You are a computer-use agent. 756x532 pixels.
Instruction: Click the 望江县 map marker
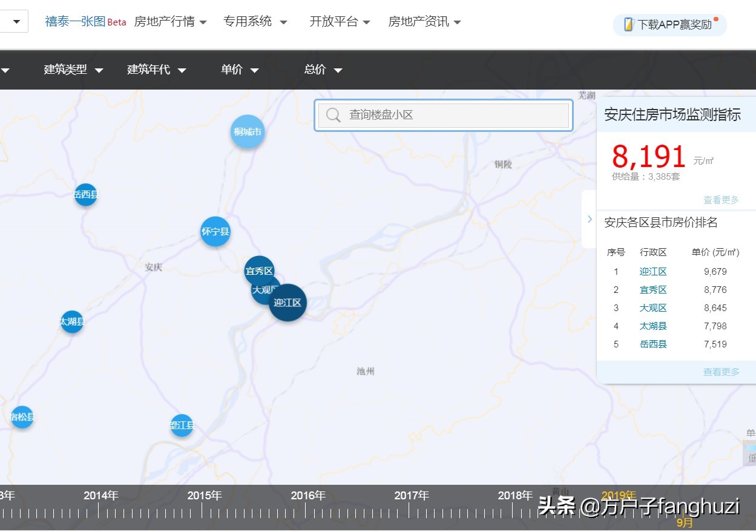click(x=182, y=425)
